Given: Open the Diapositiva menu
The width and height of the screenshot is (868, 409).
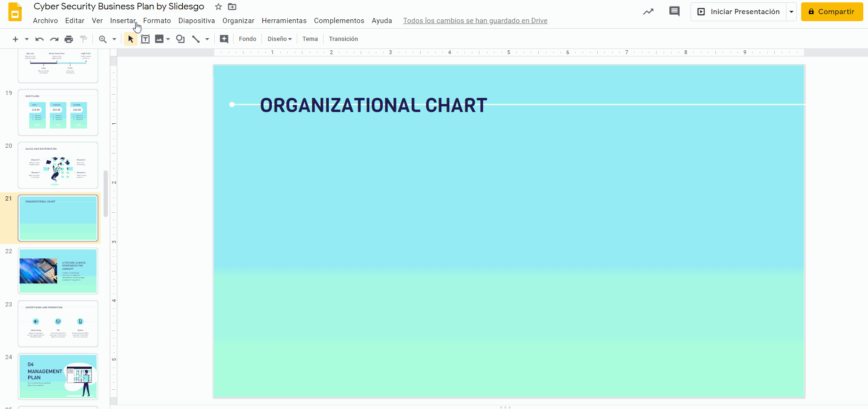Looking at the screenshot, I should (x=196, y=21).
